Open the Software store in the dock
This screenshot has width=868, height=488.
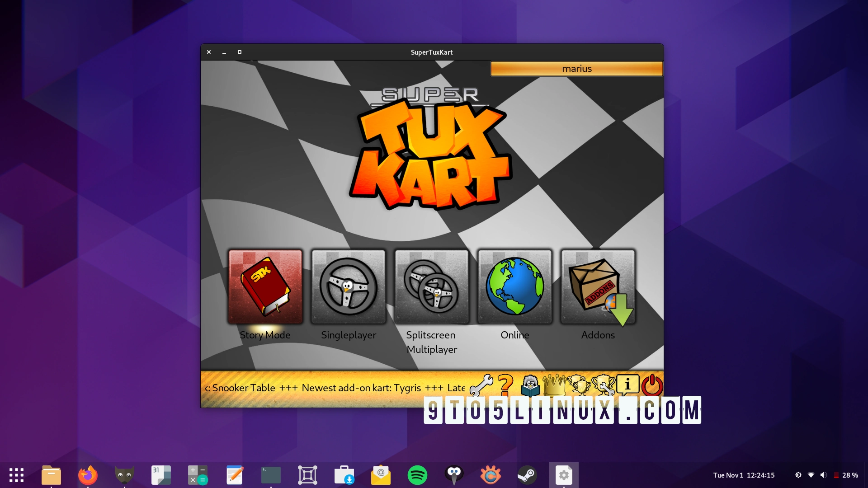click(344, 475)
